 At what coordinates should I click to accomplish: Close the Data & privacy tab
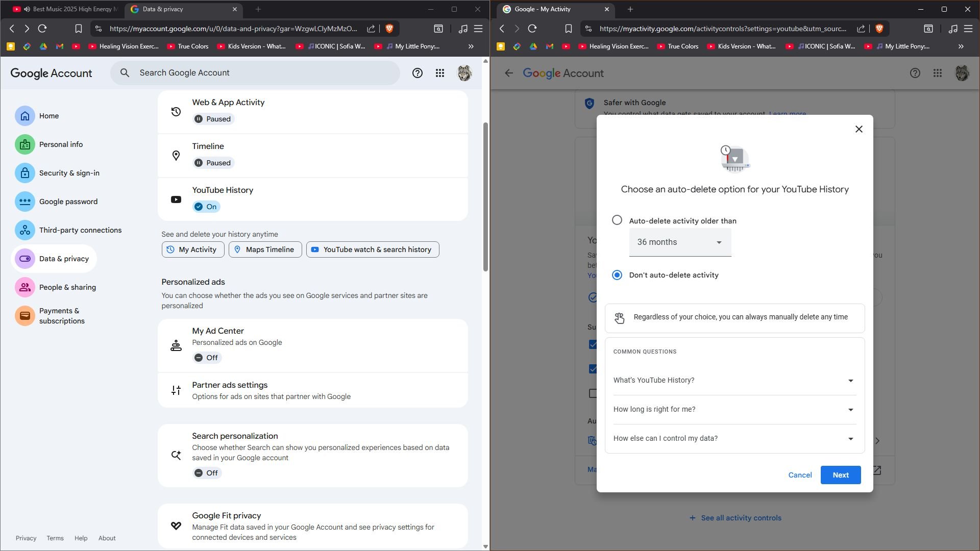click(x=235, y=9)
